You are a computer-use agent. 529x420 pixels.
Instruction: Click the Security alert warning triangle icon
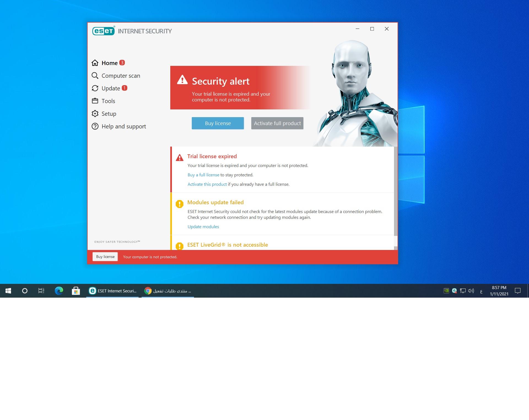click(182, 80)
